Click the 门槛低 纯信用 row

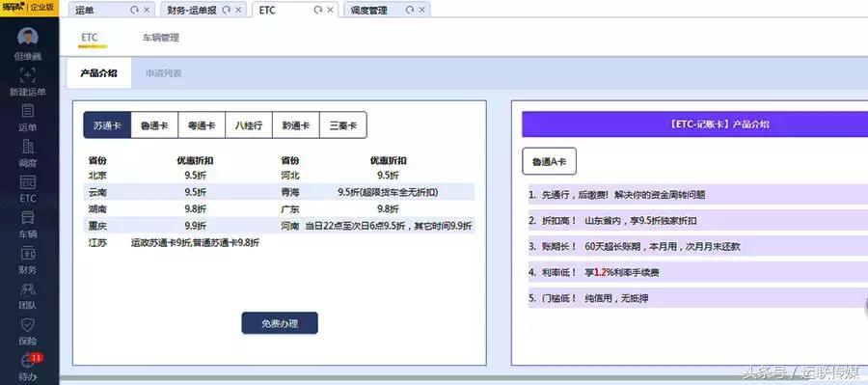[698, 298]
